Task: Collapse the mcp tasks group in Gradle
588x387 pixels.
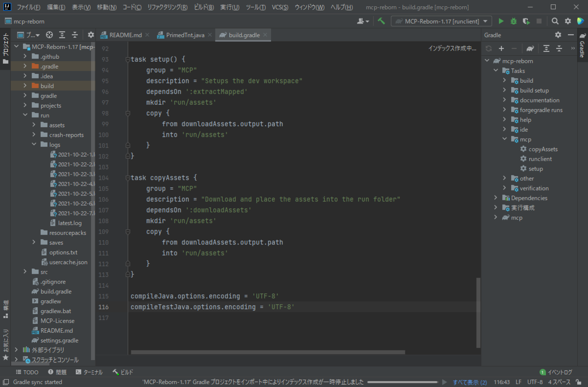Action: (x=505, y=140)
